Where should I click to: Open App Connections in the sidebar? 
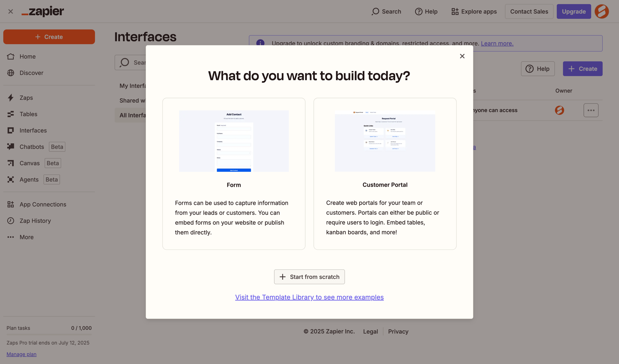49,204
